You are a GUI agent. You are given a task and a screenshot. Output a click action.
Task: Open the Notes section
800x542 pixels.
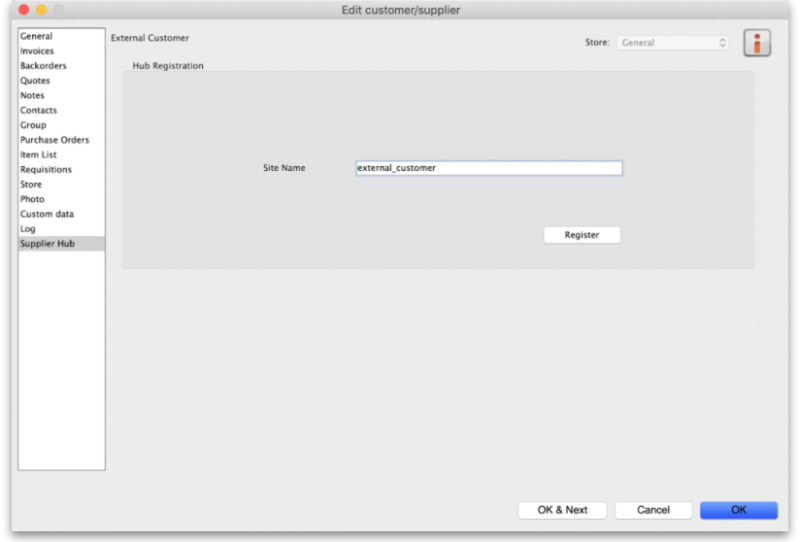coord(33,96)
